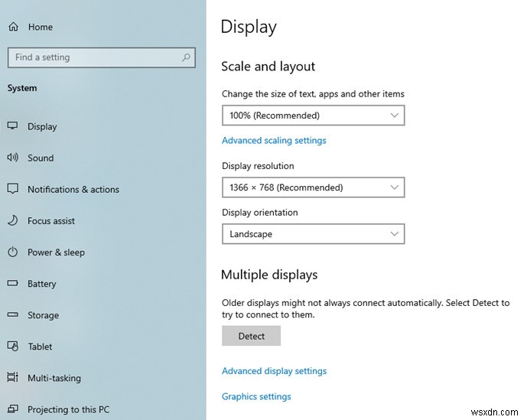
Task: Open Advanced scaling settings link
Action: tap(274, 141)
